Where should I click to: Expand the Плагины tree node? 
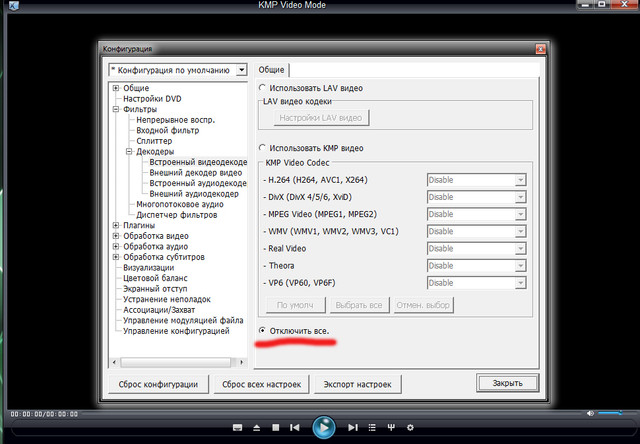[x=116, y=225]
